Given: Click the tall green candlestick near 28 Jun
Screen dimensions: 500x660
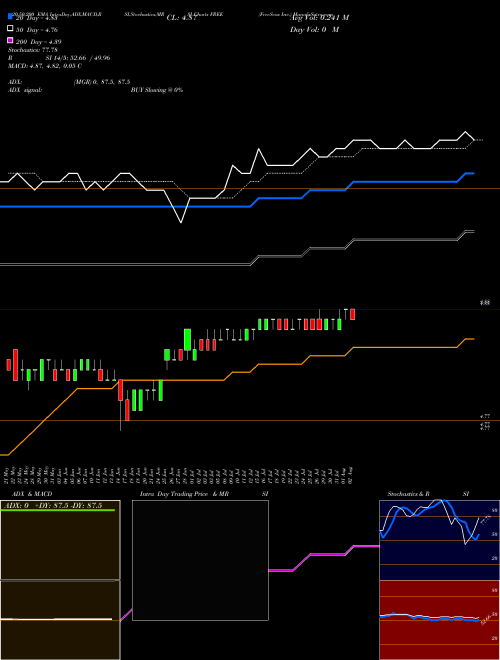Looking at the screenshot, I should pyautogui.click(x=187, y=340).
